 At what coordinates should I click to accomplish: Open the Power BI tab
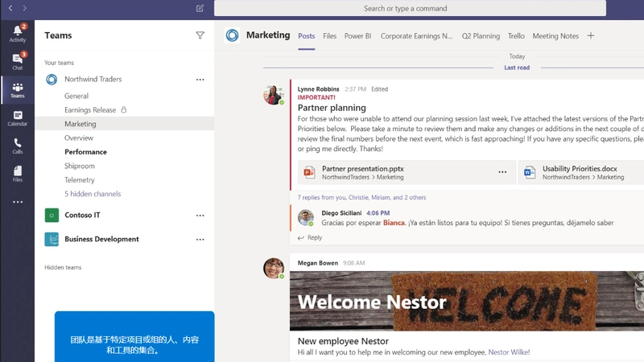click(357, 36)
